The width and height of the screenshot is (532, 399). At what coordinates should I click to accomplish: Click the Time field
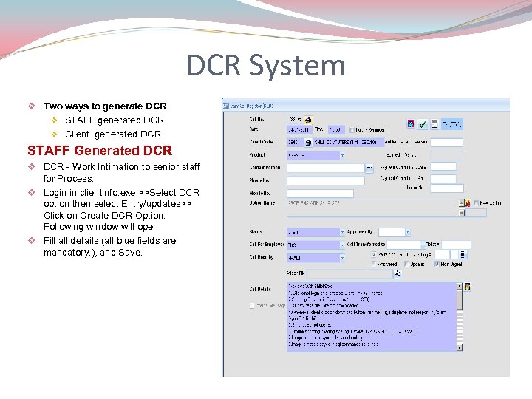[336, 130]
